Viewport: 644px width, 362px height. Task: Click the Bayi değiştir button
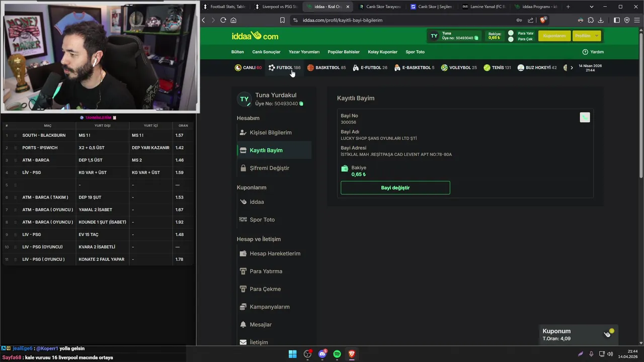point(395,188)
